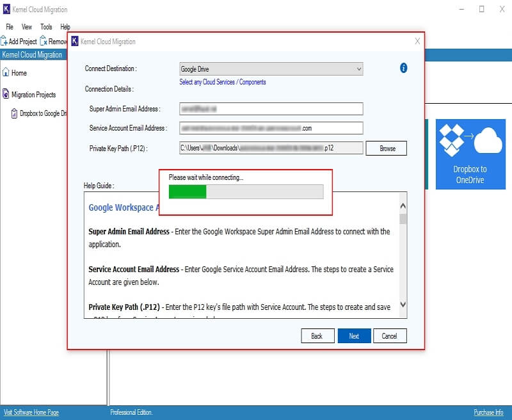Viewport: 512px width, 420px height.
Task: Open the Tools menu
Action: coord(46,27)
